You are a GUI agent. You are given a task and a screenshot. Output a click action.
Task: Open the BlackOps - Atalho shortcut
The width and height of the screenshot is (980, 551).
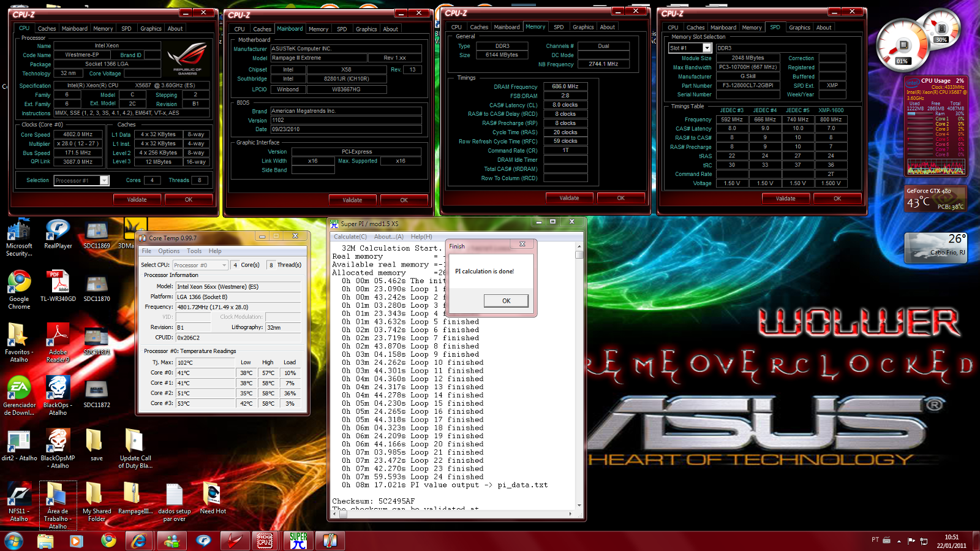[58, 396]
